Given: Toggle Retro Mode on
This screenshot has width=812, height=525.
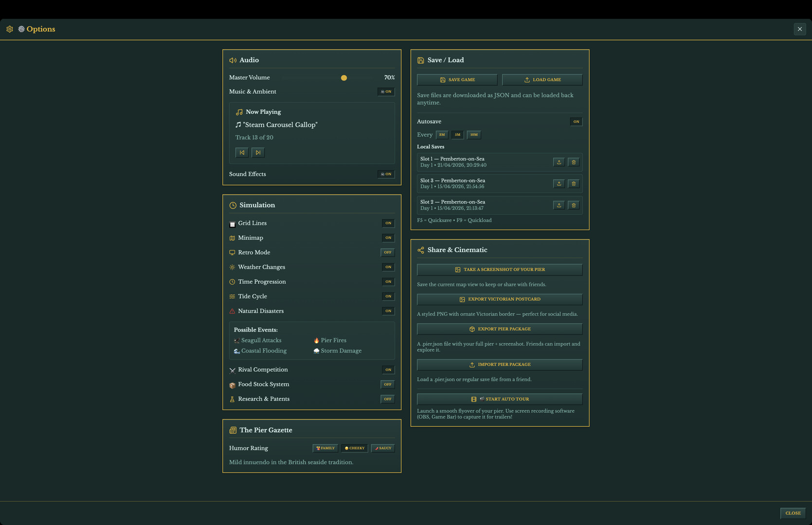Looking at the screenshot, I should coord(387,252).
